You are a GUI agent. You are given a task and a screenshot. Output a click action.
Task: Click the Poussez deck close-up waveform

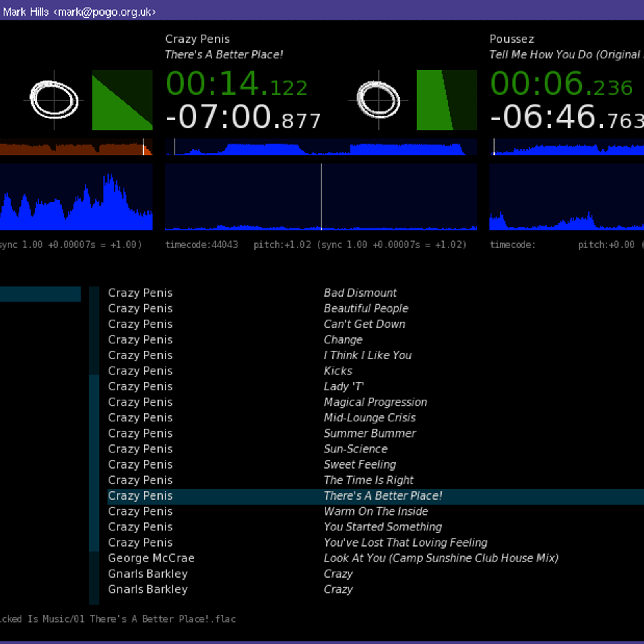click(567, 197)
